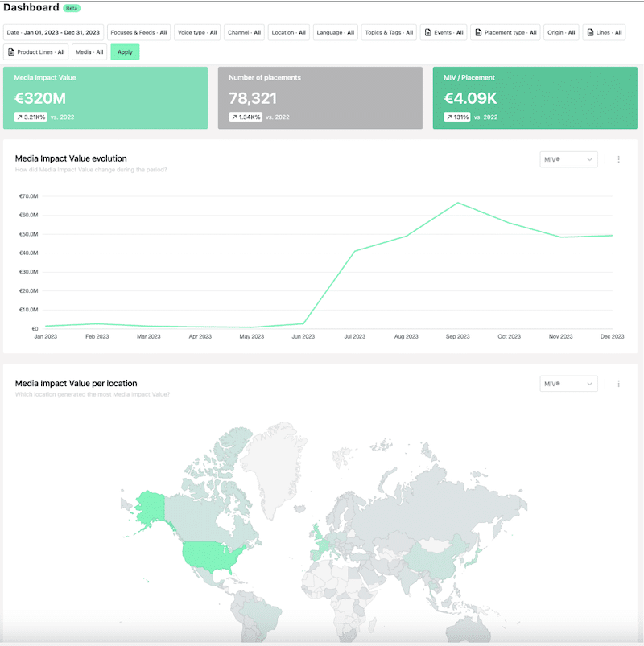Open Origin filter
The height and width of the screenshot is (646, 644).
click(561, 32)
